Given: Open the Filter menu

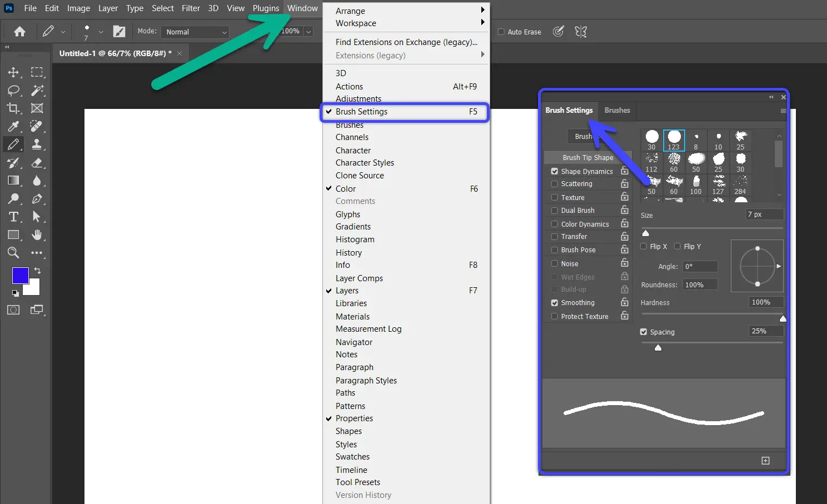Looking at the screenshot, I should click(x=191, y=8).
